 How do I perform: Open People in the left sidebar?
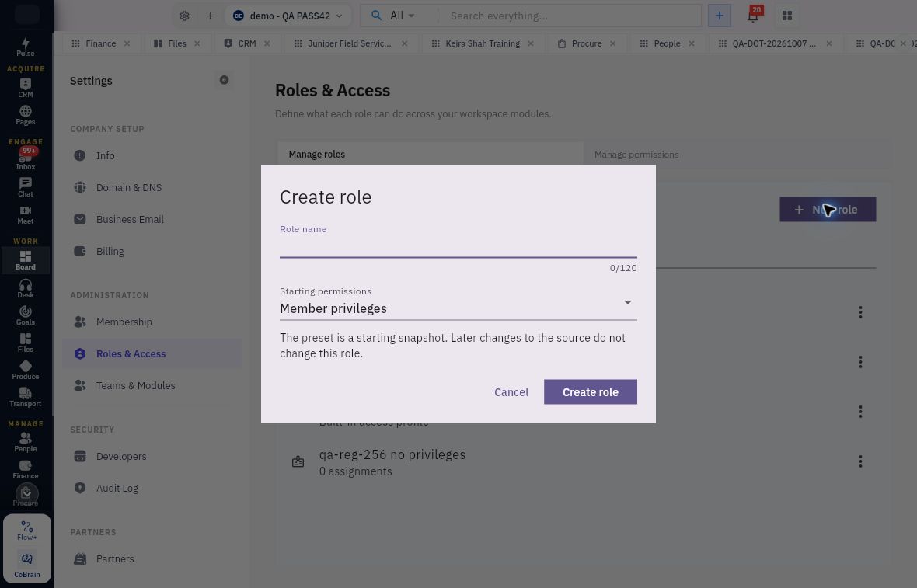[25, 442]
